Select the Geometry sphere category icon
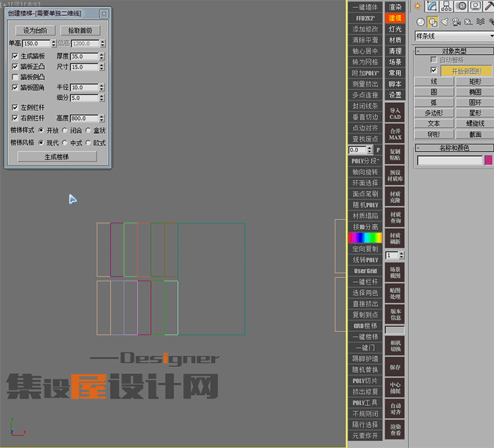Viewport: 494px width, 448px height. click(421, 22)
